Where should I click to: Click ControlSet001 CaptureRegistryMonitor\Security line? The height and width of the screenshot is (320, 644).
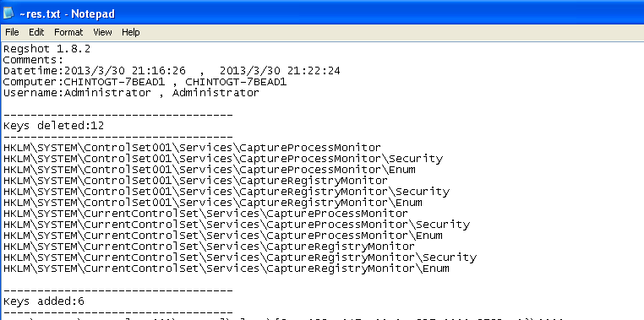[226, 192]
